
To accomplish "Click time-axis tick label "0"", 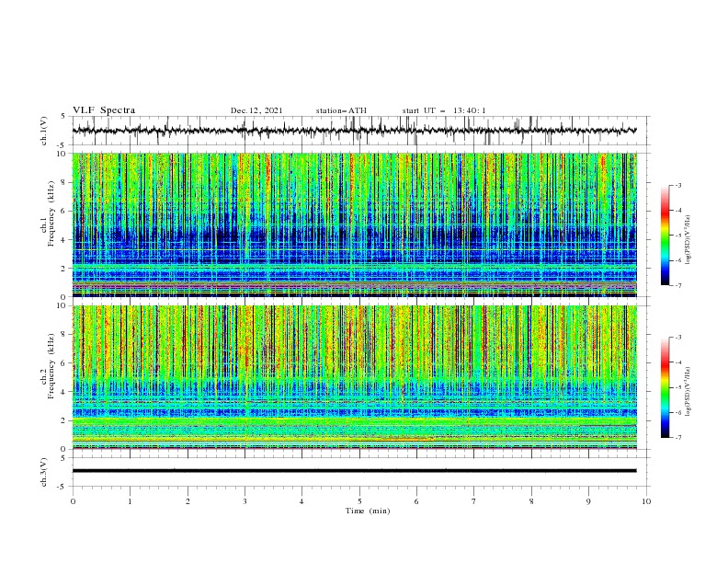I will pyautogui.click(x=73, y=501).
